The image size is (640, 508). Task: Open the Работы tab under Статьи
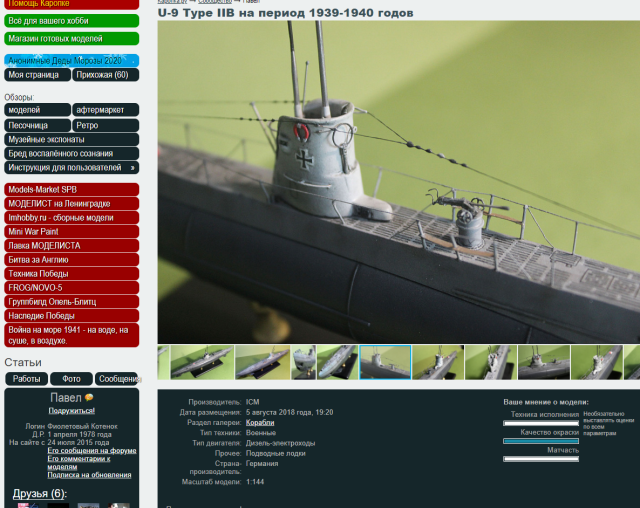tap(27, 379)
